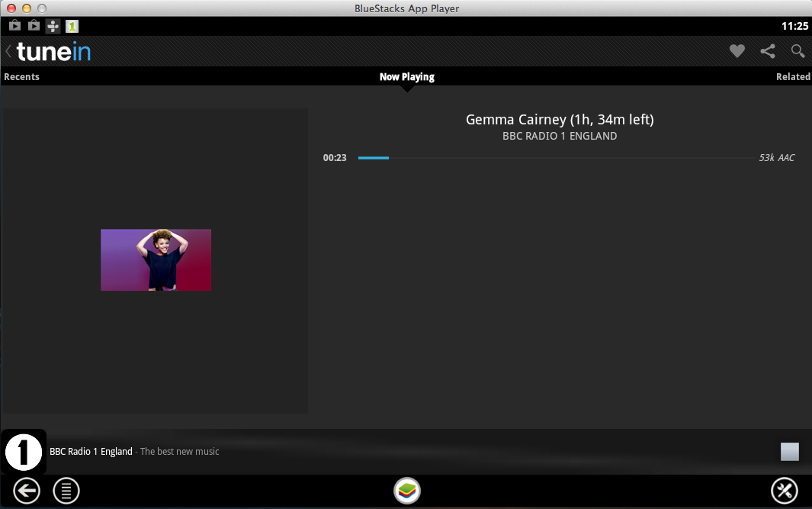Screen dimensions: 812x509
Task: Stop playback with the square button
Action: tap(790, 452)
